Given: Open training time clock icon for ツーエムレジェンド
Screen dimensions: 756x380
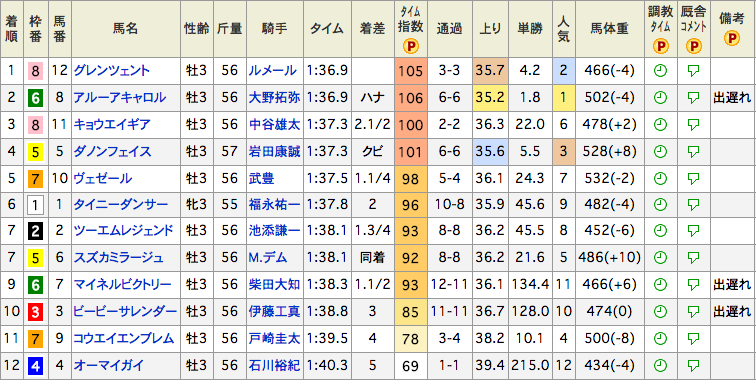Looking at the screenshot, I should click(x=660, y=231).
